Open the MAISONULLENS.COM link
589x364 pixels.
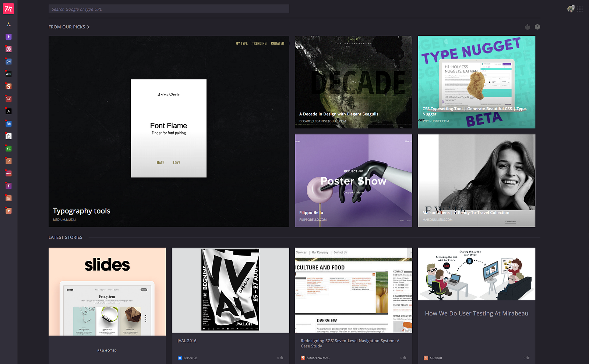point(438,220)
